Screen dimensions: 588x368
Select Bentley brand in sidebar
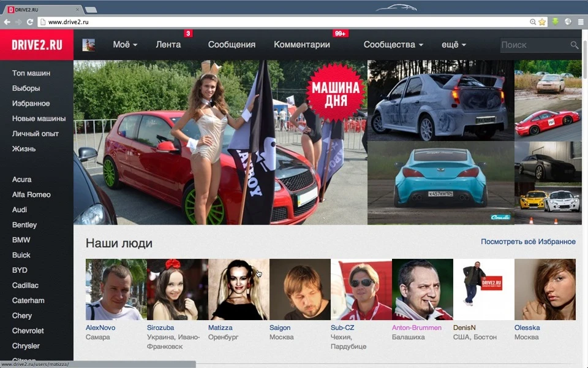pos(24,225)
